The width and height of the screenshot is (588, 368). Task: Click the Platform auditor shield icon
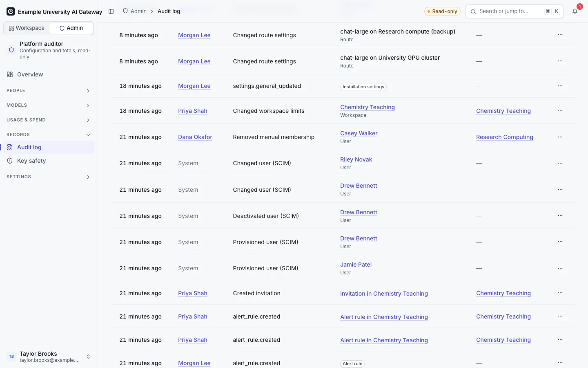click(11, 50)
